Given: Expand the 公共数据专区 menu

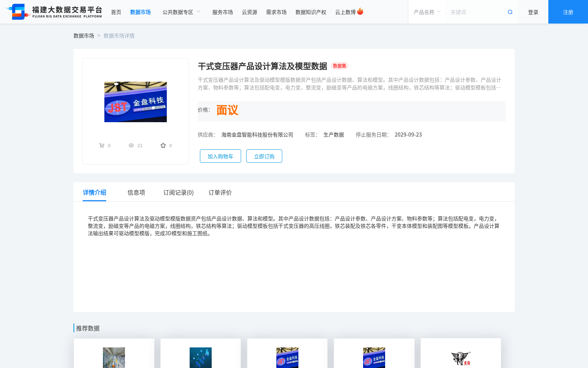Looking at the screenshot, I should click(x=182, y=12).
